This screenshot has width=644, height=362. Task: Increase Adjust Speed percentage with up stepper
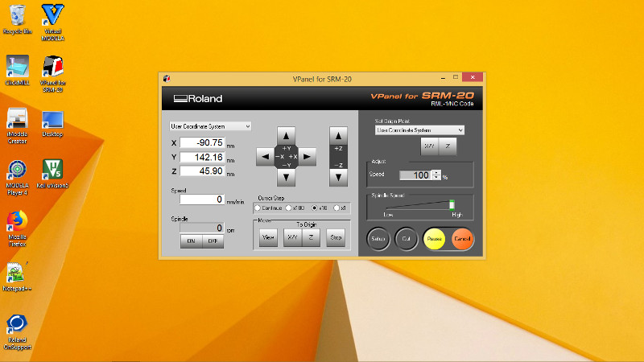436,173
